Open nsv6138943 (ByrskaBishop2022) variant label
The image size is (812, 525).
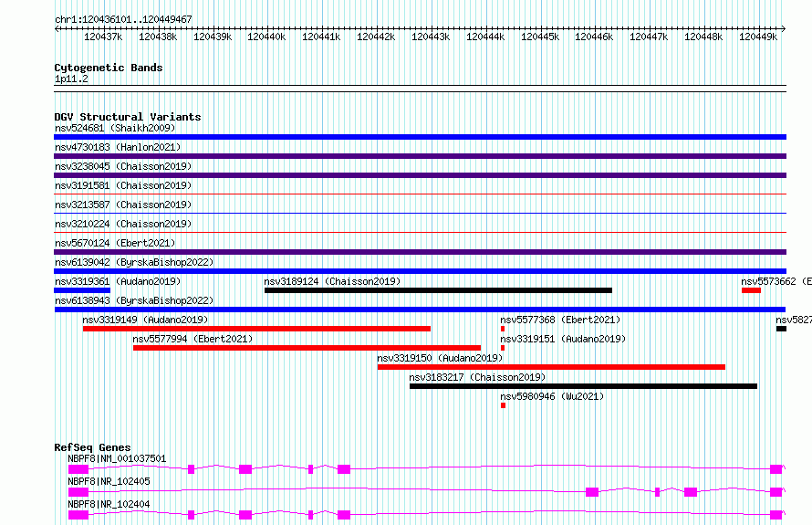click(134, 300)
